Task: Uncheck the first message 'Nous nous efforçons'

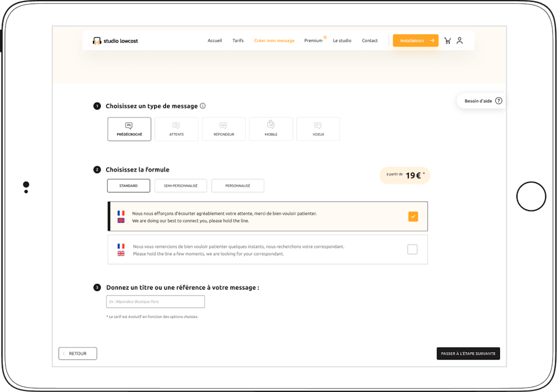Action: tap(413, 217)
